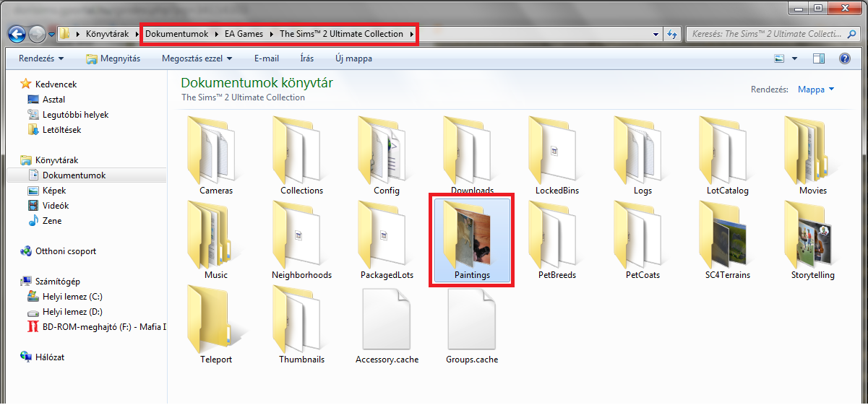Toggle the preview pane button
Image resolution: width=868 pixels, height=405 pixels.
point(819,58)
